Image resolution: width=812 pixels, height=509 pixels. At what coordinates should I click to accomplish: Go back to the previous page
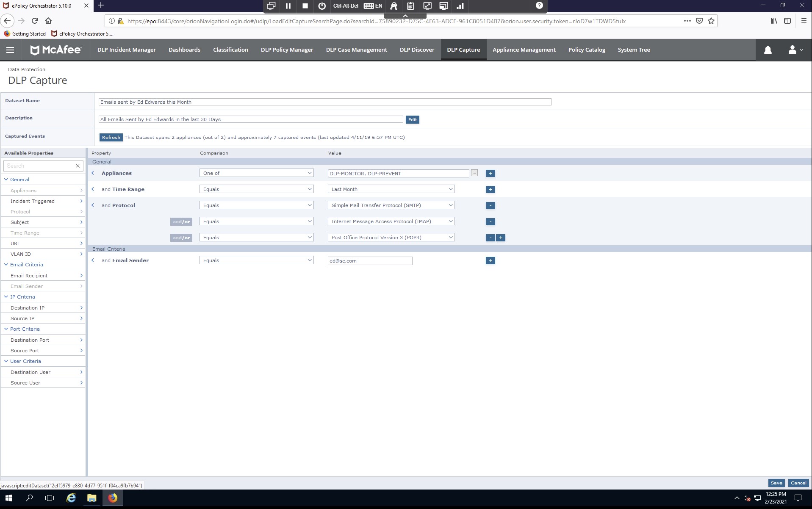click(x=7, y=21)
